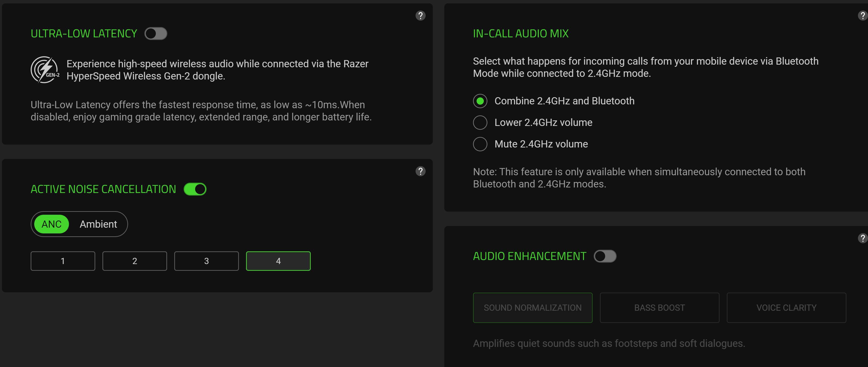Open help for Active Noise Cancellation panel
The height and width of the screenshot is (367, 868).
420,171
